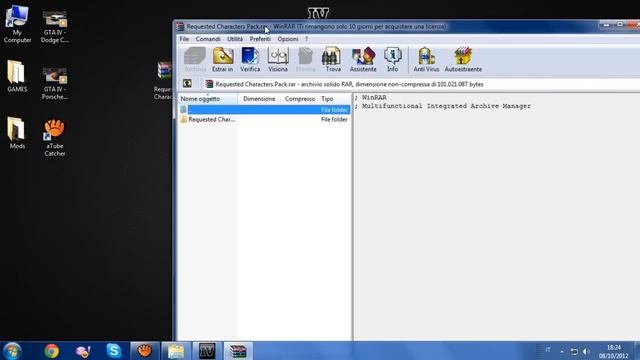Select My Computer desktop icon
The image size is (640, 360).
click(x=17, y=24)
